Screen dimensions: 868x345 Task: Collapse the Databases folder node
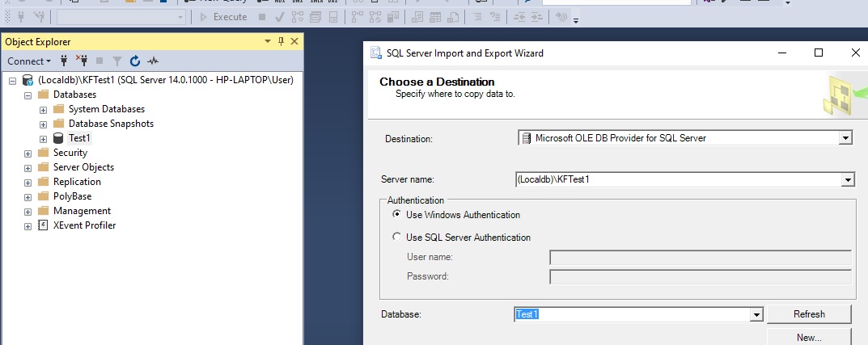[28, 95]
